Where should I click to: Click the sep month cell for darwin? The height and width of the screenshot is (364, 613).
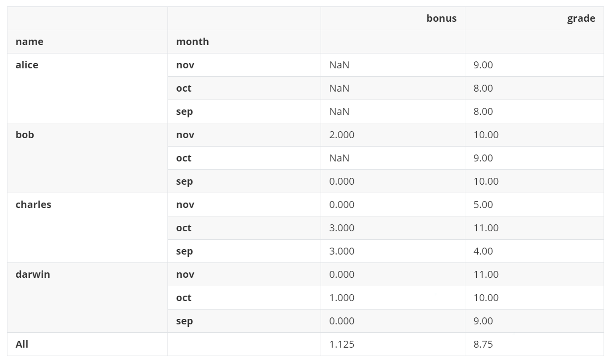point(184,321)
